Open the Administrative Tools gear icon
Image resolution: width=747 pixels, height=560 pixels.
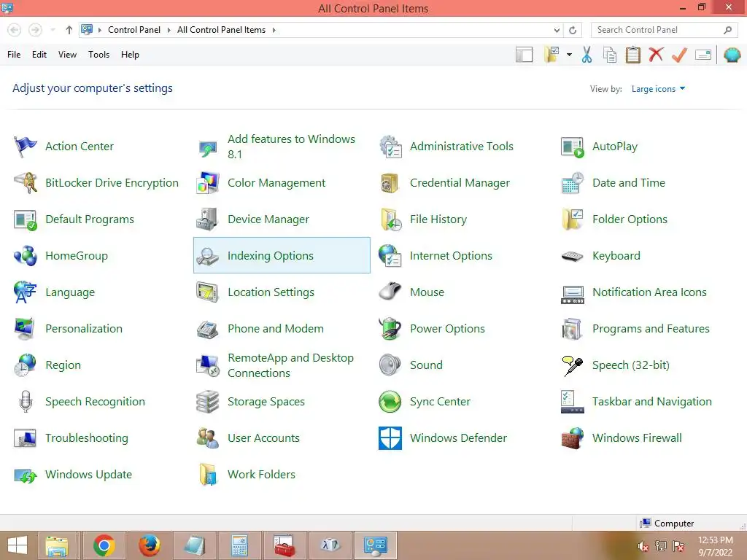coord(390,146)
